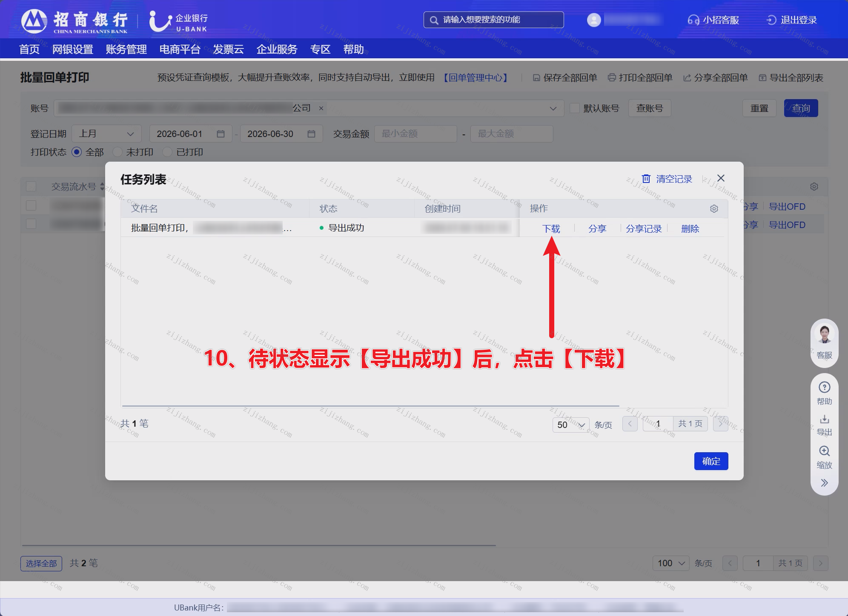Open the 帮助 question mark sidebar icon
The image size is (848, 616).
pos(824,388)
